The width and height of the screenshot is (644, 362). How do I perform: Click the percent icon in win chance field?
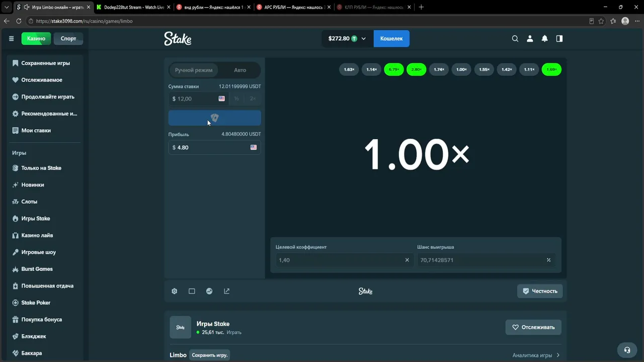(x=548, y=260)
